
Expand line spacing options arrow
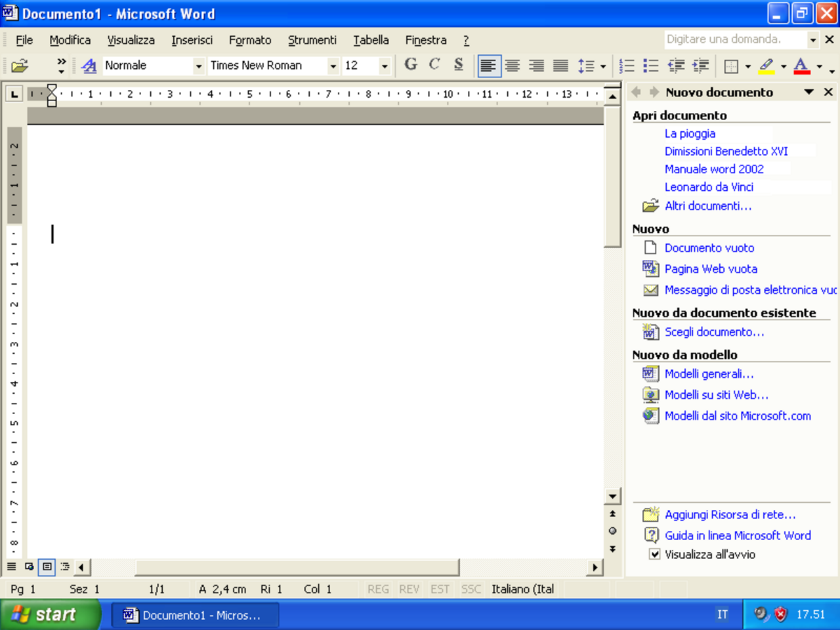pyautogui.click(x=602, y=66)
